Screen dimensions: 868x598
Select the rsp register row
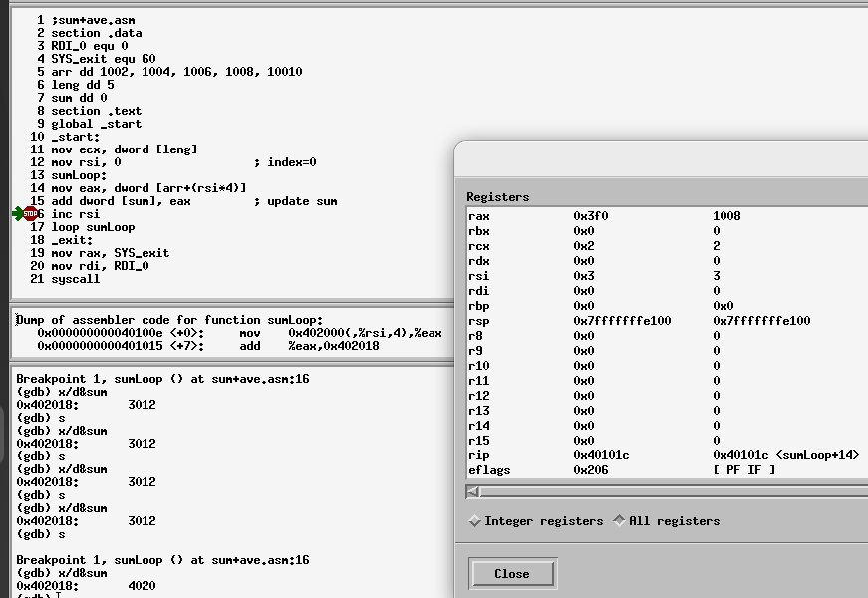coord(667,321)
